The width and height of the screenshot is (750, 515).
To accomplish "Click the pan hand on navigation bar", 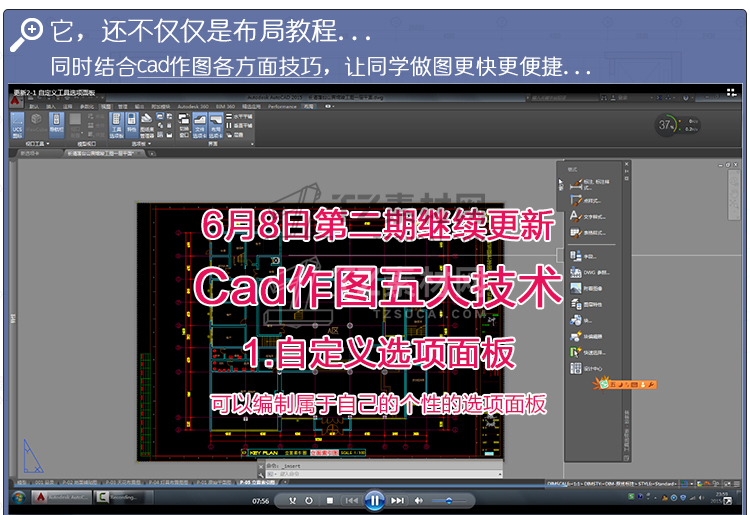I will (x=734, y=194).
